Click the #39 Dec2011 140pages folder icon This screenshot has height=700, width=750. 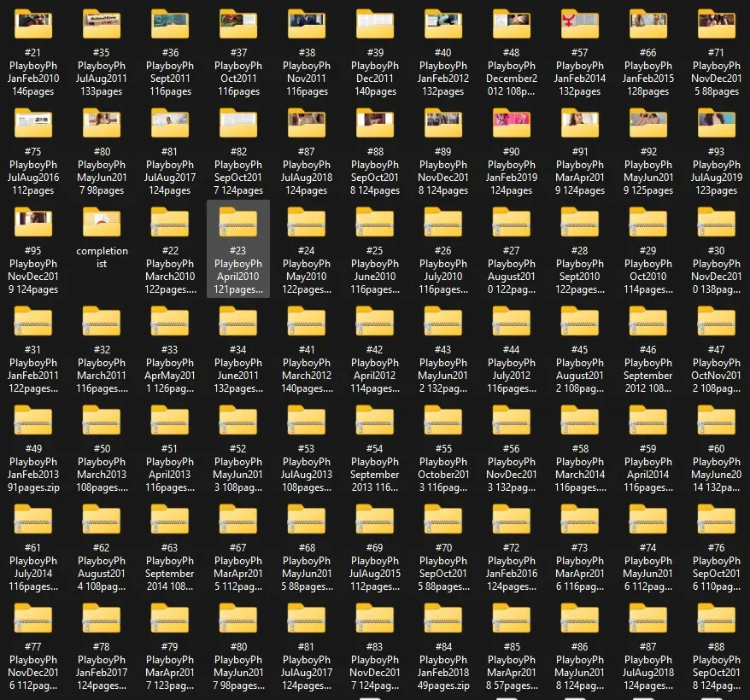375,25
